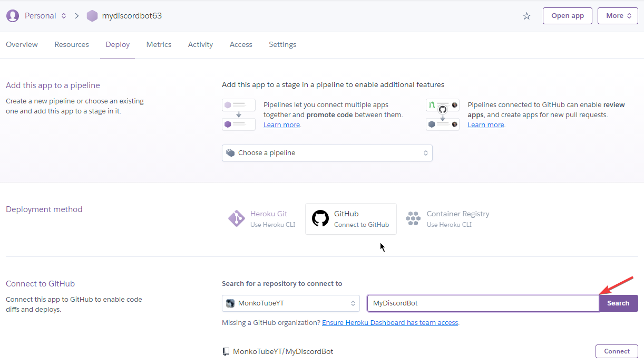
Task: Open the Resources tab
Action: [x=72, y=45]
